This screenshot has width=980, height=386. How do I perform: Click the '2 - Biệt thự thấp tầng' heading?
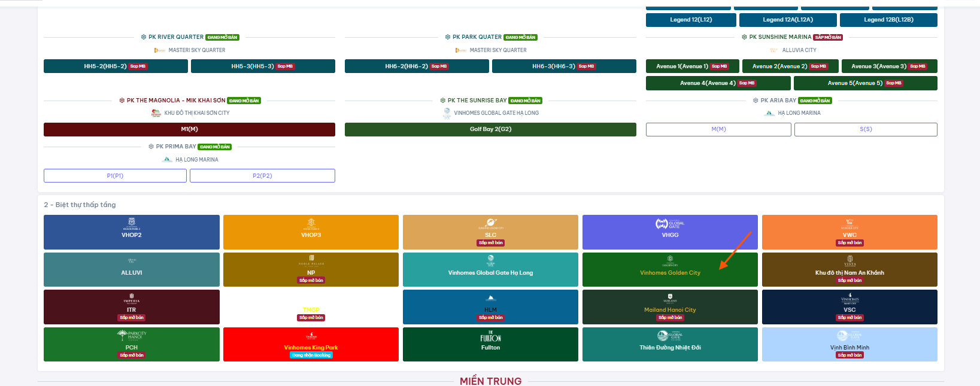click(80, 205)
